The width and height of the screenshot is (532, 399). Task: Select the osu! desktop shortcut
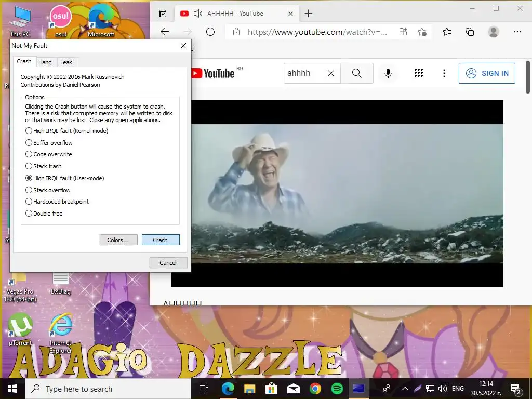(x=61, y=21)
